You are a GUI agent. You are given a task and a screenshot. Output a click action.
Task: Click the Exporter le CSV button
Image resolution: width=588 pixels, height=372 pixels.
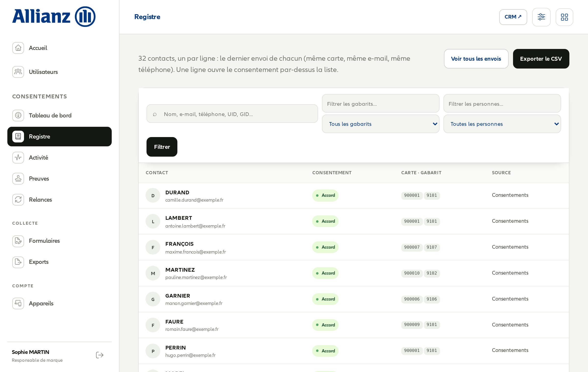click(x=541, y=59)
